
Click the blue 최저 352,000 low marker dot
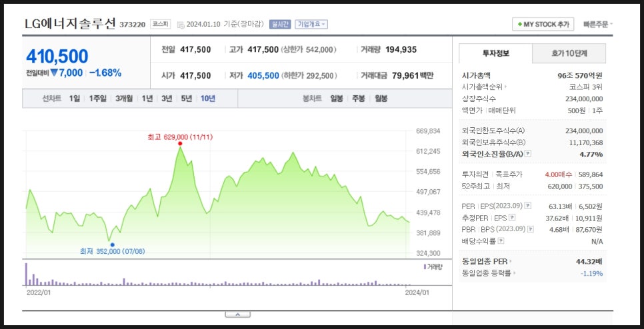[x=113, y=244]
